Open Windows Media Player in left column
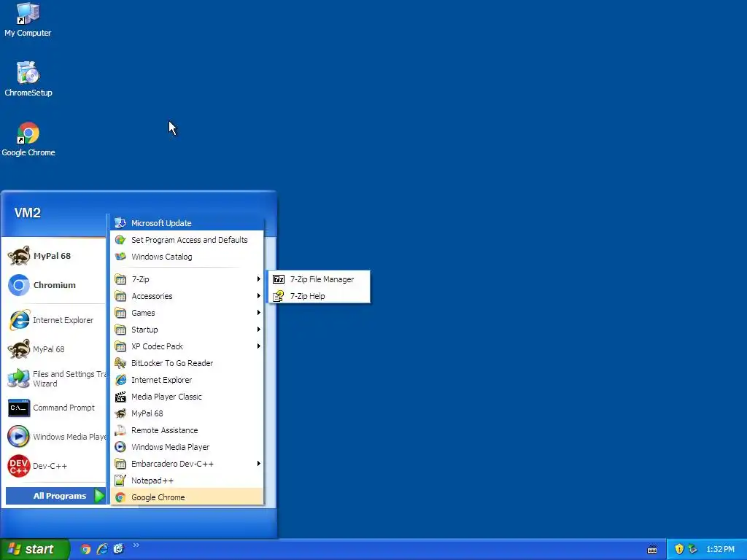Screen dimensions: 747x560 coord(55,437)
